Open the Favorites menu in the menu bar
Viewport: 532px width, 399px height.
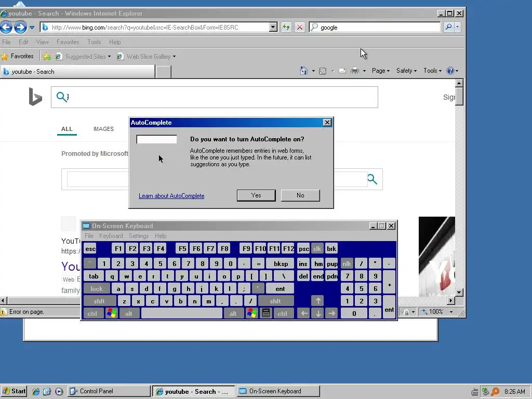click(68, 42)
